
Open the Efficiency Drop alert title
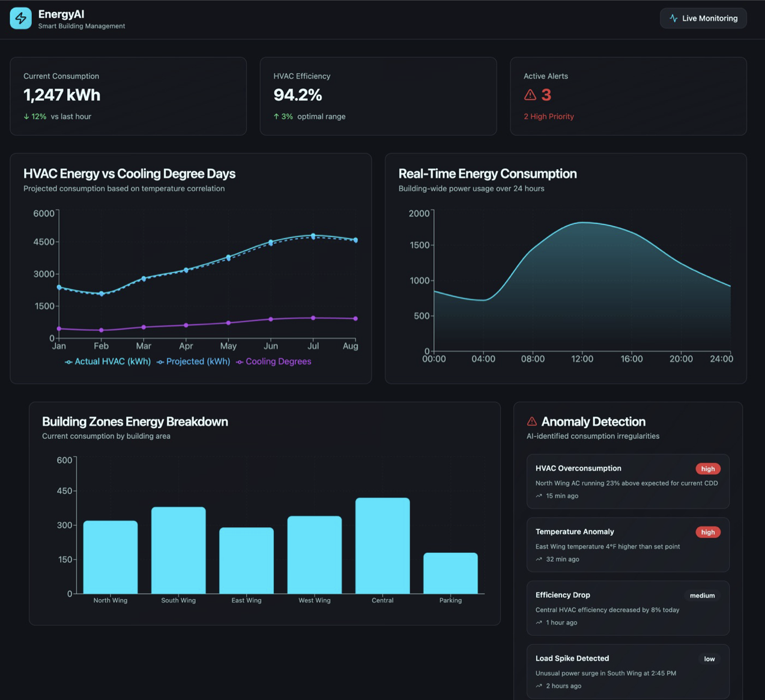click(563, 595)
